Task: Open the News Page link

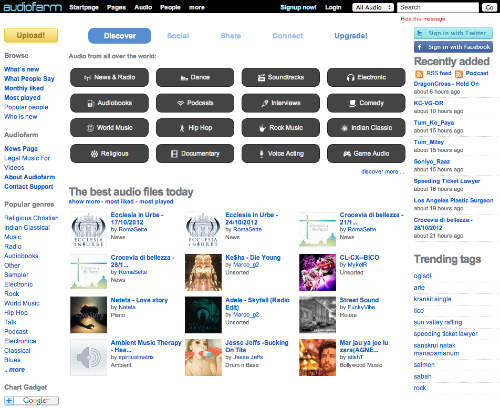Action: point(21,149)
